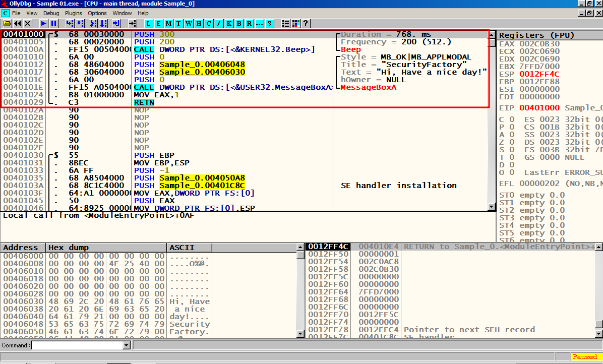Select PUSH EBP row at 00401030
Viewport: 603px width, 364px height.
245,155
